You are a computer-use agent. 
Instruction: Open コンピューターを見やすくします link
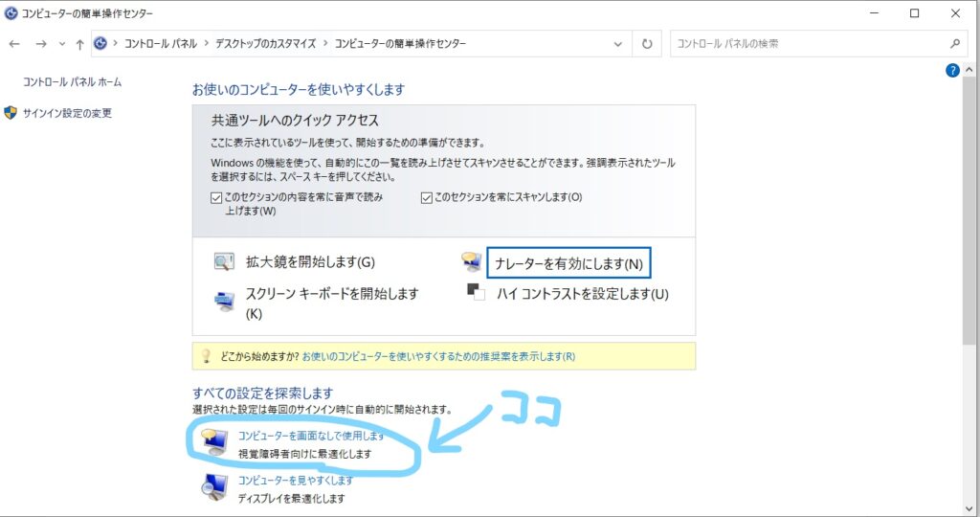(x=295, y=480)
